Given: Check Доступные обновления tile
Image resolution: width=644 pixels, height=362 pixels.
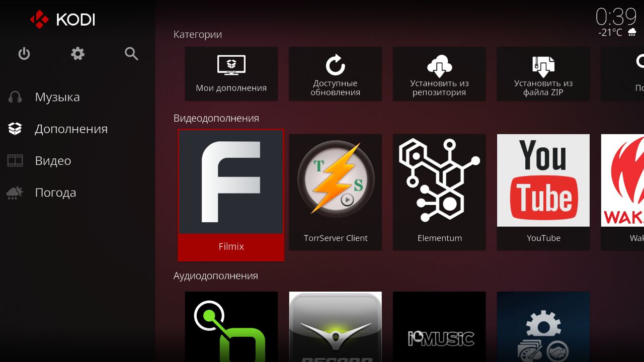Looking at the screenshot, I should click(335, 74).
